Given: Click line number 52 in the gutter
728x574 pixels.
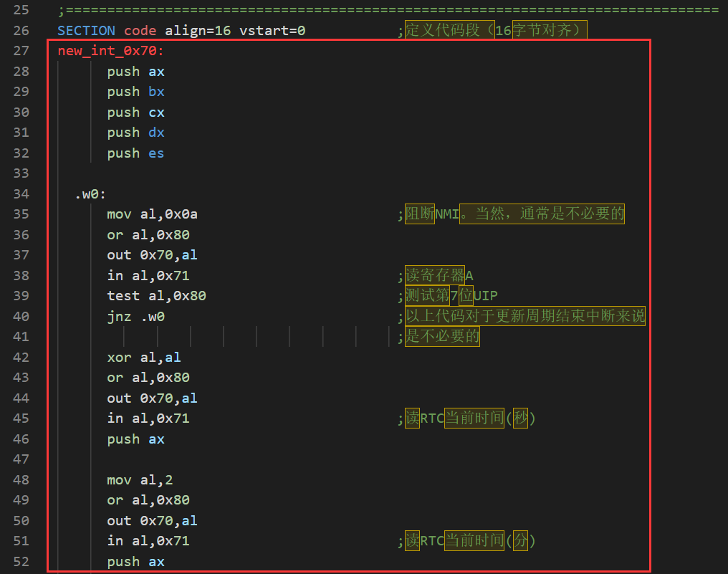Looking at the screenshot, I should click(21, 561).
